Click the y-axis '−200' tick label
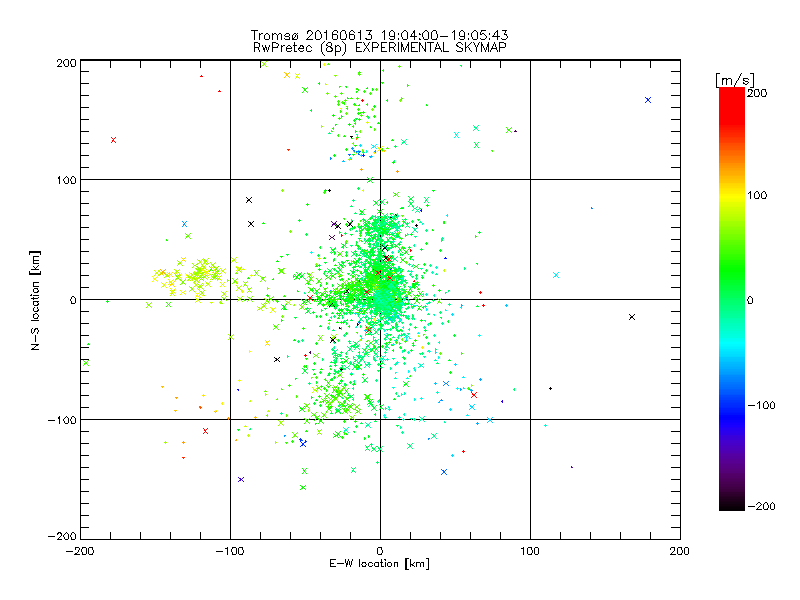 click(x=62, y=536)
